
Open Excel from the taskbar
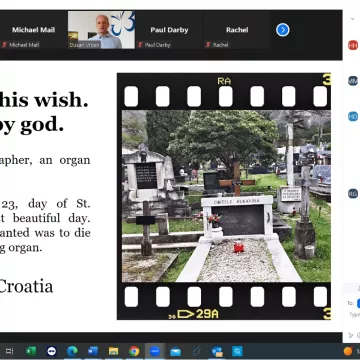click(31, 351)
